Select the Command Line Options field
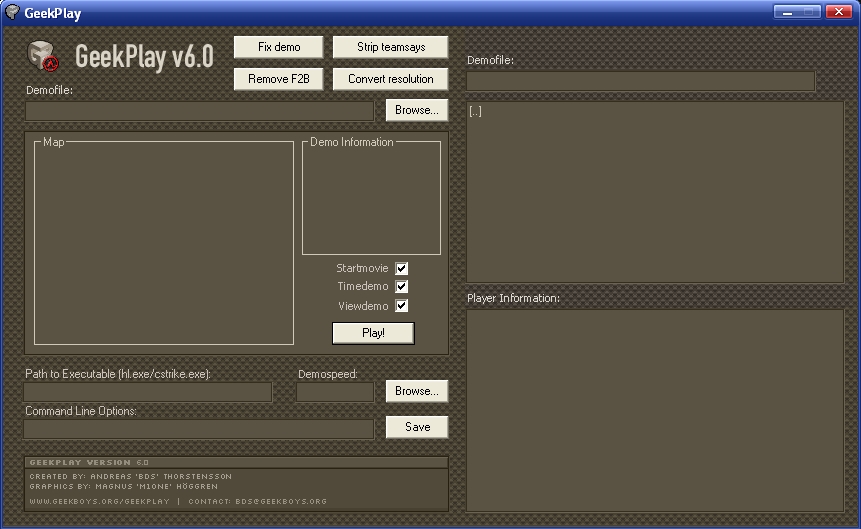Image resolution: width=861 pixels, height=529 pixels. click(199, 429)
